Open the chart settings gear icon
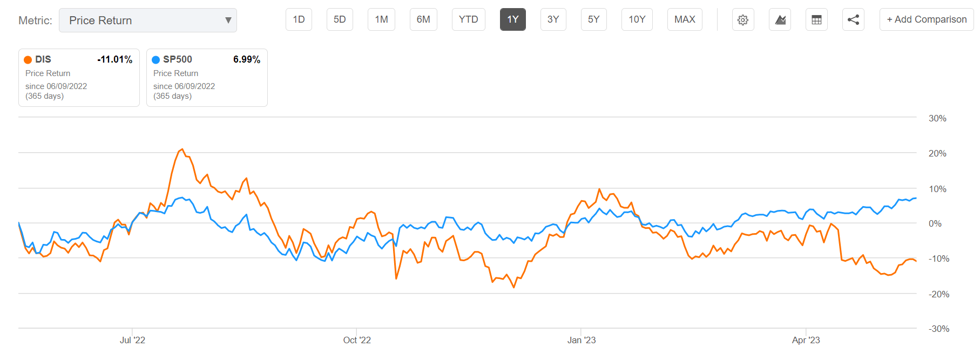The width and height of the screenshot is (980, 354). coord(743,20)
